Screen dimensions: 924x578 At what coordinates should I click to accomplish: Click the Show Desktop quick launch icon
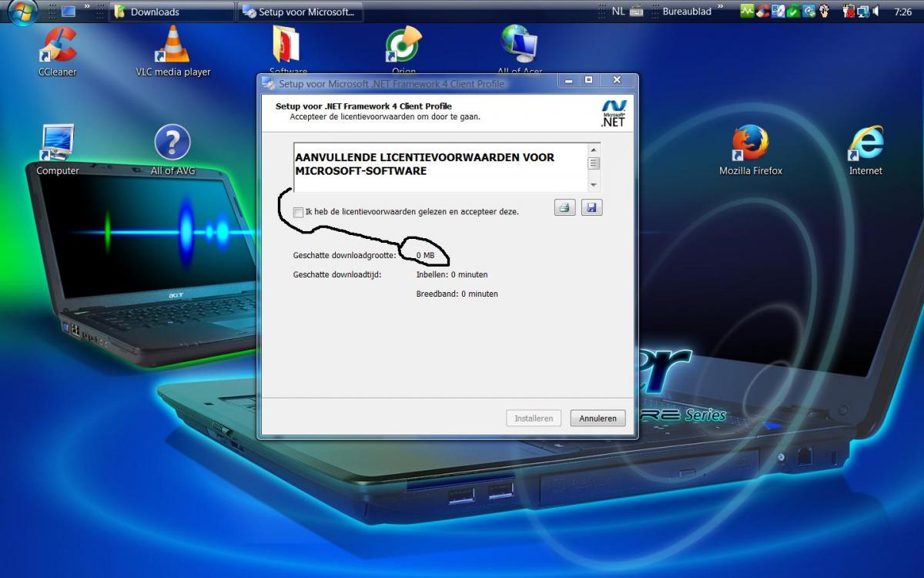click(69, 12)
